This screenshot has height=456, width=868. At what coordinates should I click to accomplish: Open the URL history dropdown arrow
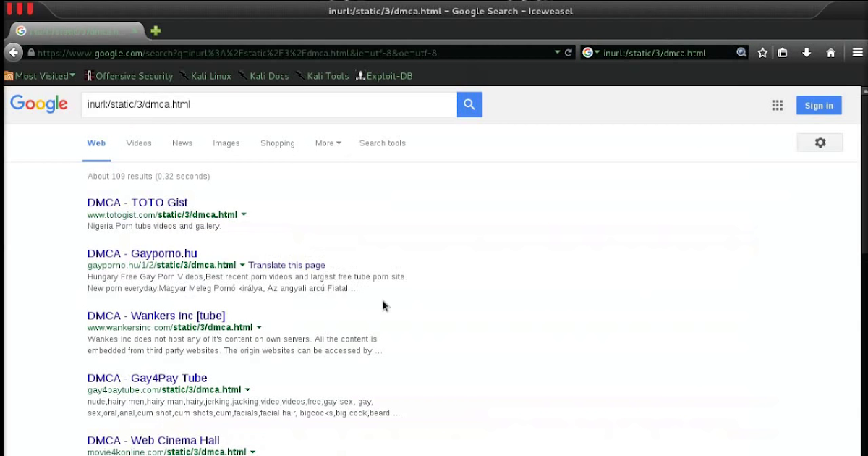coord(558,53)
